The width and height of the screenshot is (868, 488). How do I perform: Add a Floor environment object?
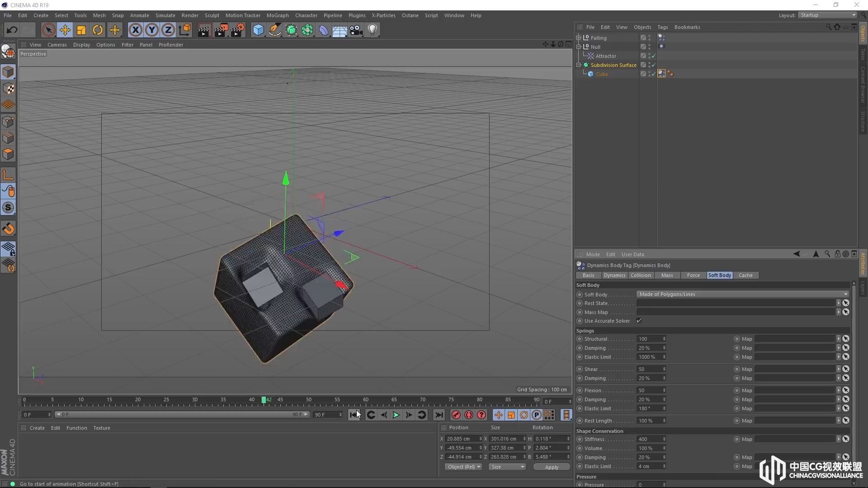click(x=340, y=30)
